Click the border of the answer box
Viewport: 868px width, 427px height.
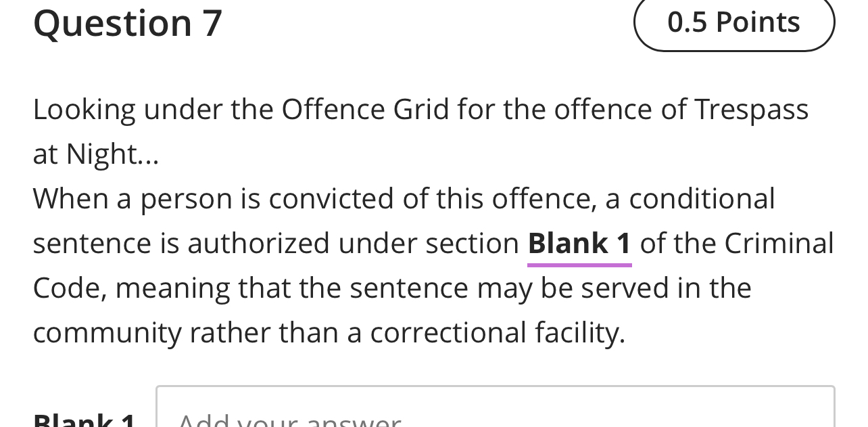pos(496,386)
